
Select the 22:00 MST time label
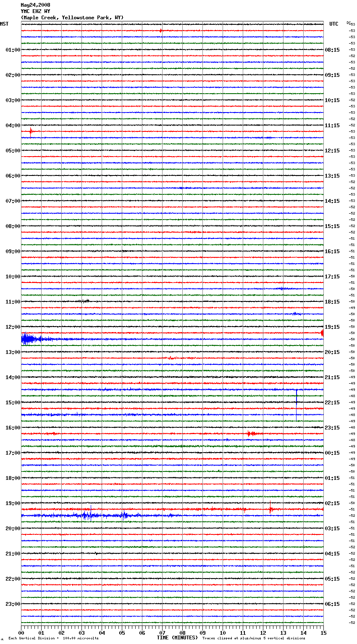13,579
